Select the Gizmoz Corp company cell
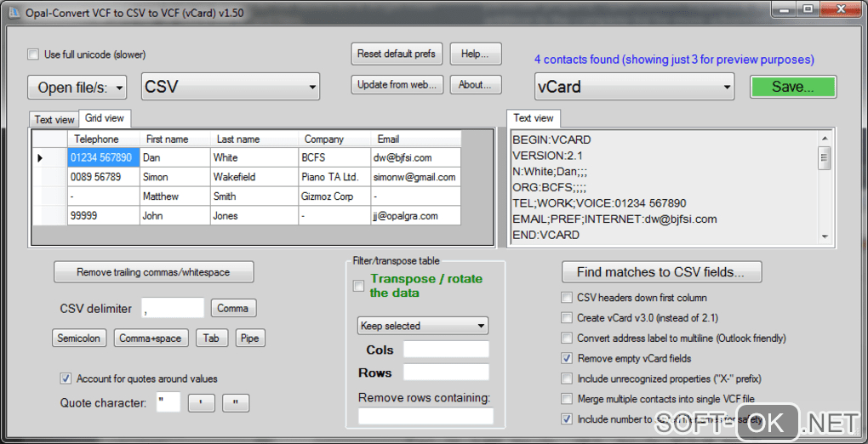This screenshot has height=444, width=868. pos(335,196)
